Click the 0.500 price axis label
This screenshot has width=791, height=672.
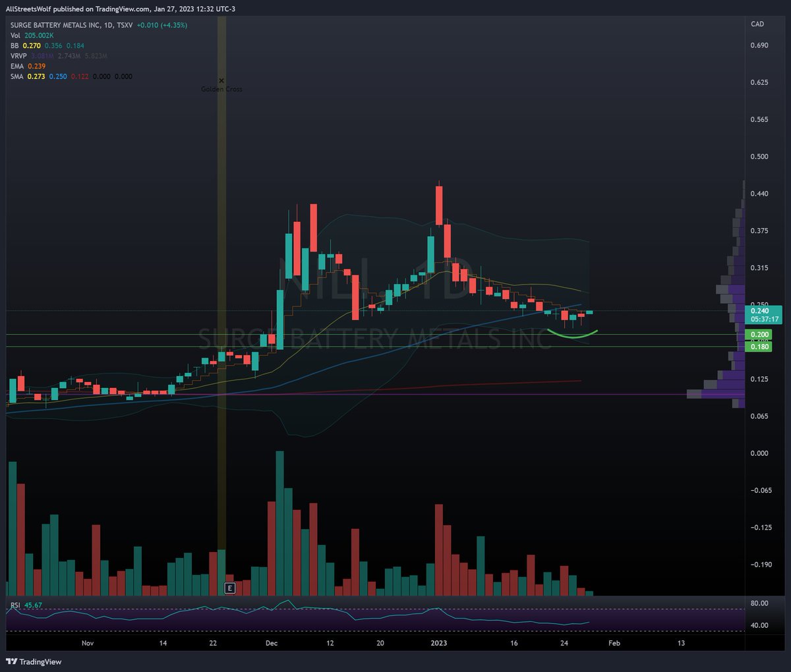(x=759, y=157)
